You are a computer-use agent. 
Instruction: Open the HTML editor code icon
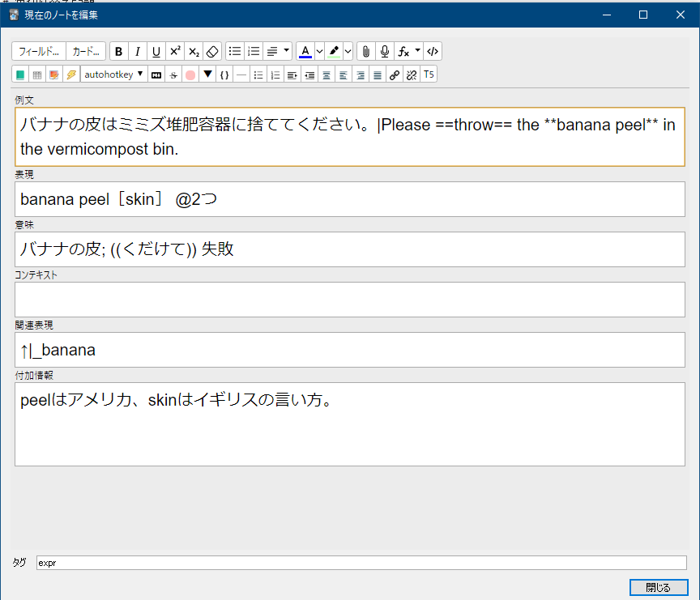pos(433,51)
